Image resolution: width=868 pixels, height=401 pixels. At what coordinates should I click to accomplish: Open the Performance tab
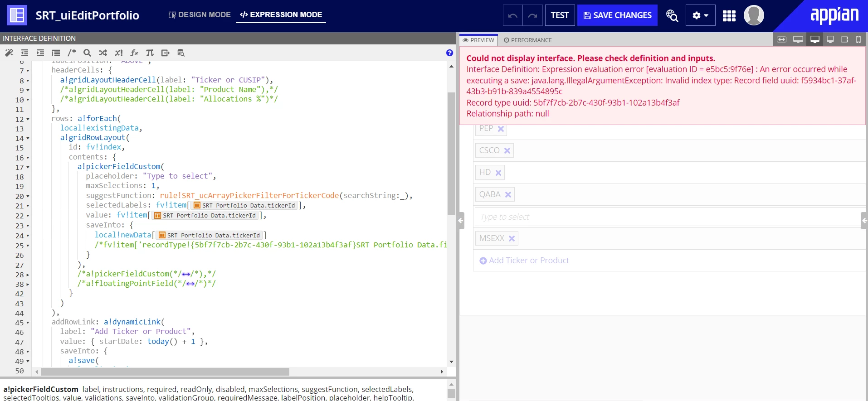point(528,40)
